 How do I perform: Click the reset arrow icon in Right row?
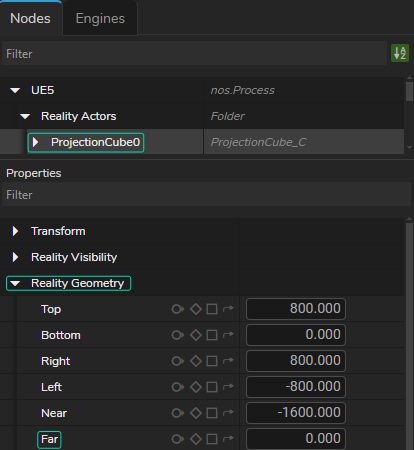tap(228, 361)
